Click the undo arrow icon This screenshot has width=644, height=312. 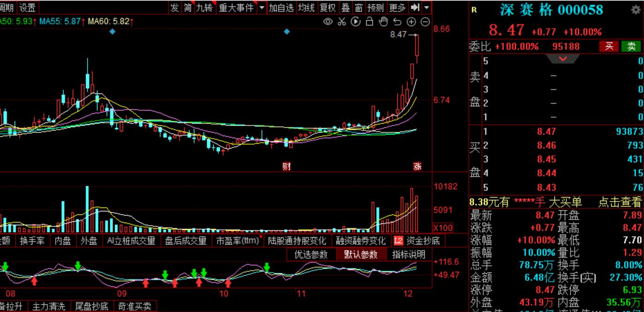[x=397, y=22]
